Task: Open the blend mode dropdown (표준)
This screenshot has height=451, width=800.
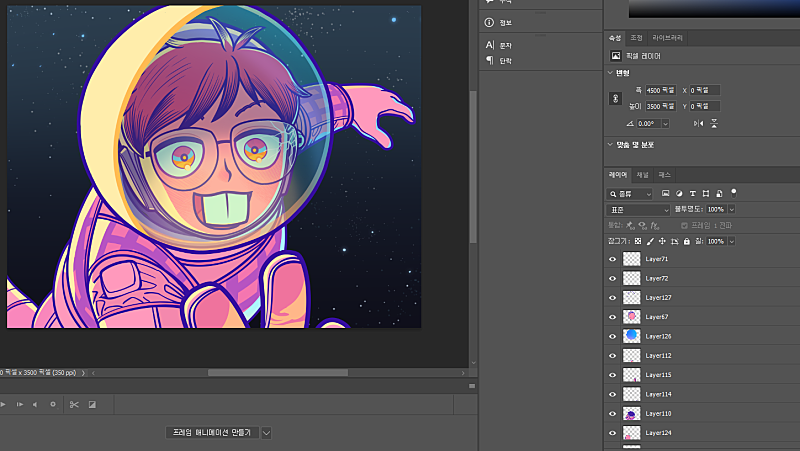Action: point(639,209)
